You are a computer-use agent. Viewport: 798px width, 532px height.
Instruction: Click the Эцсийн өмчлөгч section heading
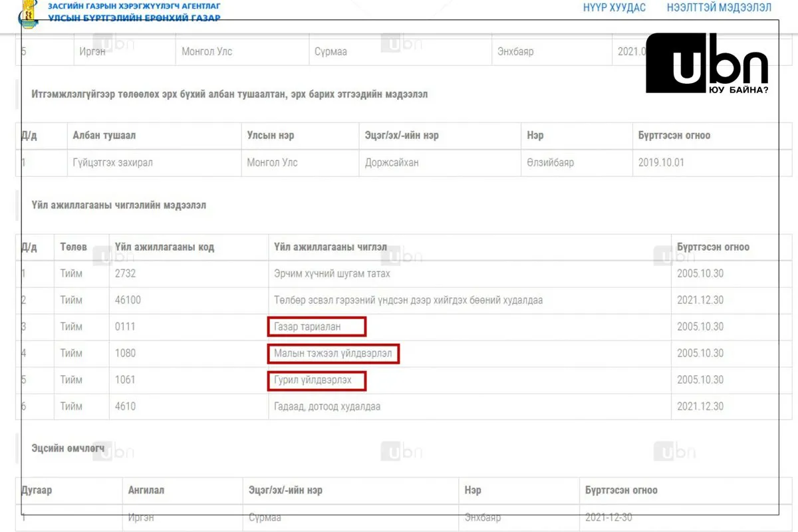coord(68,449)
